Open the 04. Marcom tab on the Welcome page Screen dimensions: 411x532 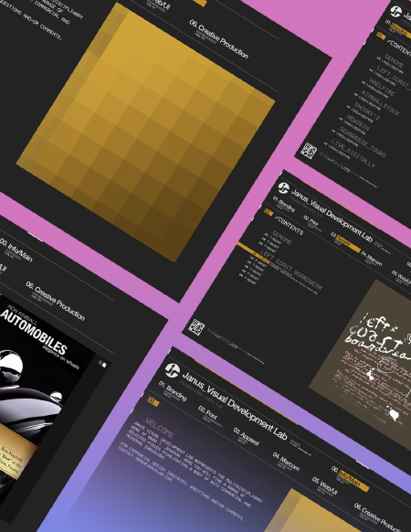(x=287, y=461)
